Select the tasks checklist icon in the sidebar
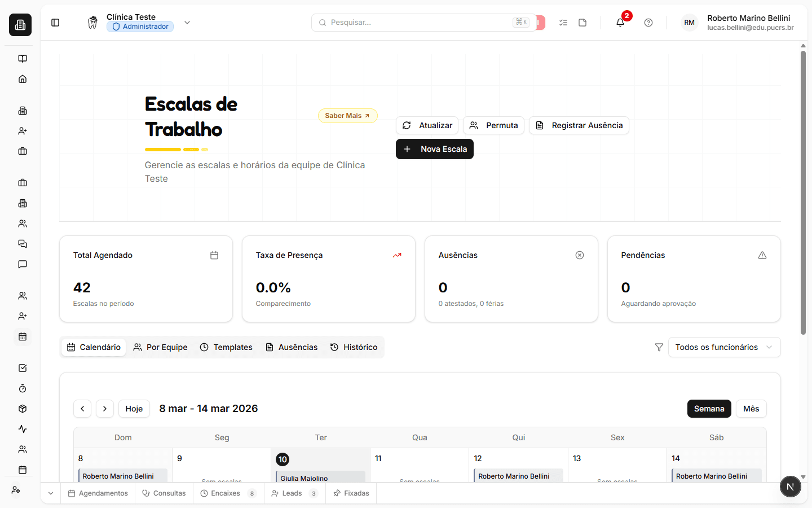The width and height of the screenshot is (812, 508). pyautogui.click(x=22, y=367)
